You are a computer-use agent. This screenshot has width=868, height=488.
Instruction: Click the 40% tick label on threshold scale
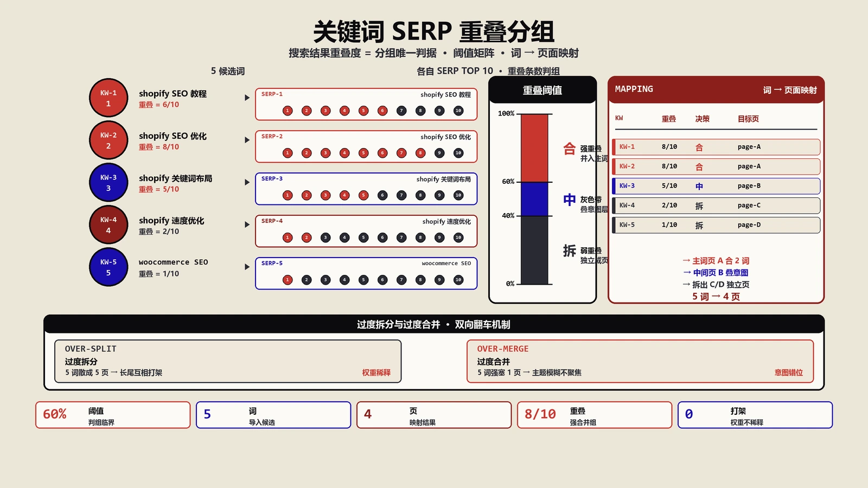click(x=508, y=216)
